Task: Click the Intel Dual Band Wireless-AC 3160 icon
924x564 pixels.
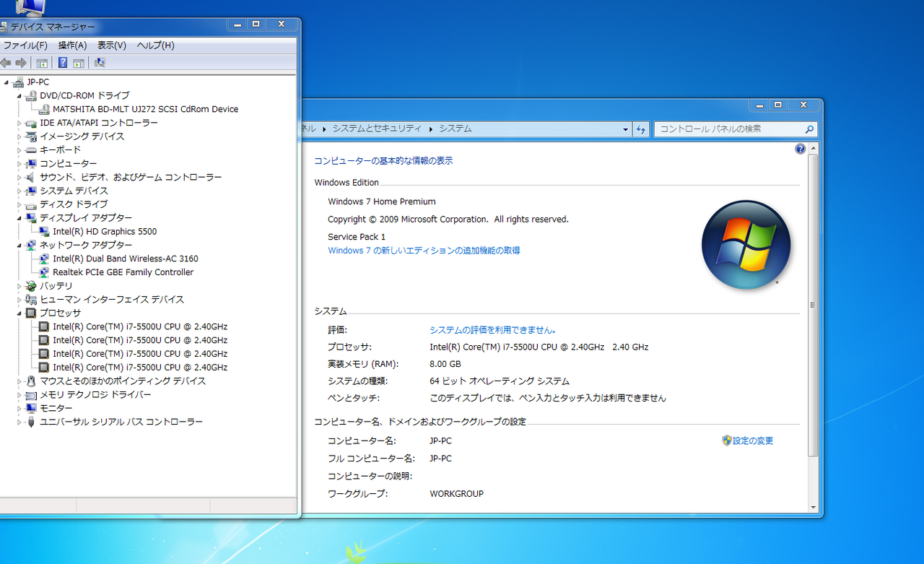Action: click(45, 259)
